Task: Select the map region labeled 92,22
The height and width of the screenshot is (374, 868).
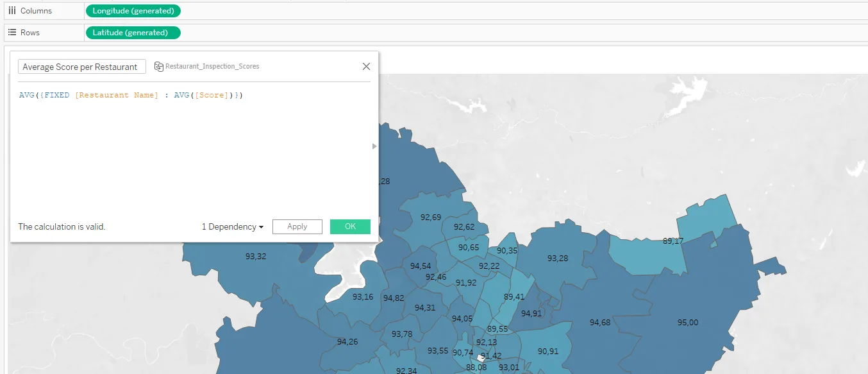Action: pos(489,266)
